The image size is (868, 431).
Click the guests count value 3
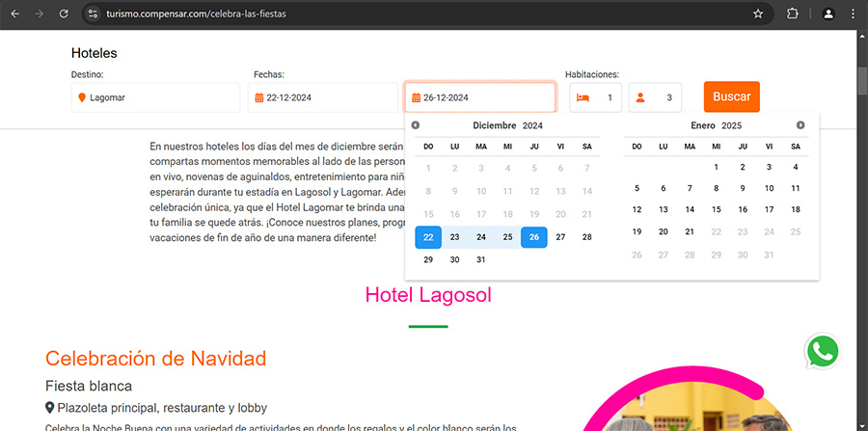tap(669, 98)
